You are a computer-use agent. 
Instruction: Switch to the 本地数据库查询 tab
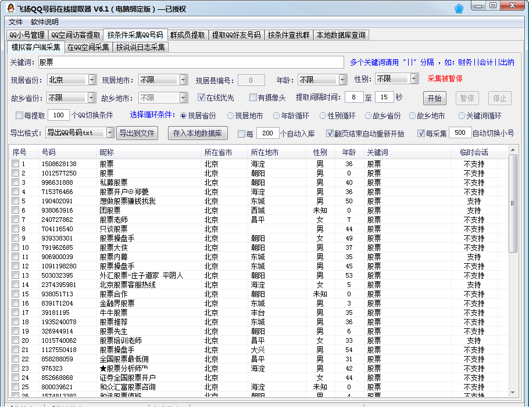[x=341, y=35]
